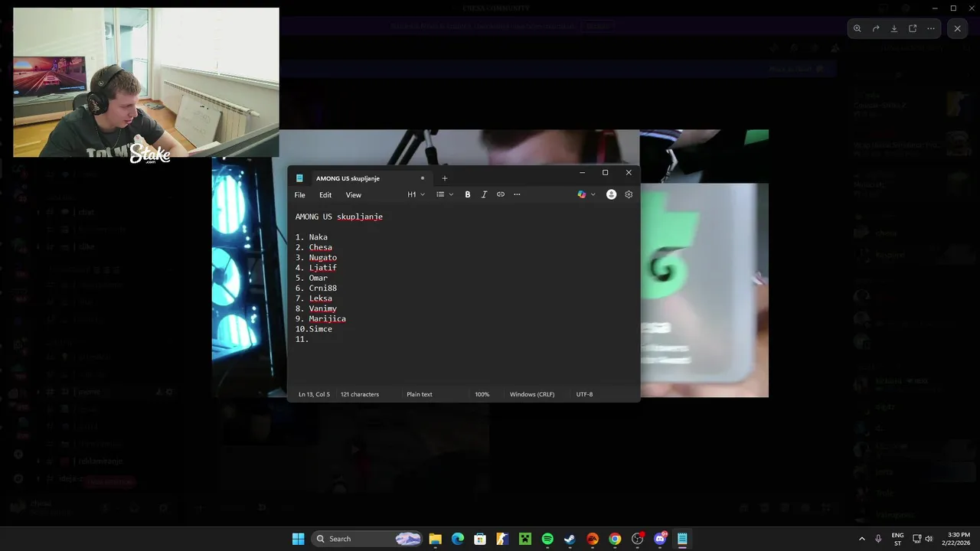The width and height of the screenshot is (980, 551).
Task: Zoom in using the image viewer magnifier icon
Action: 857,28
